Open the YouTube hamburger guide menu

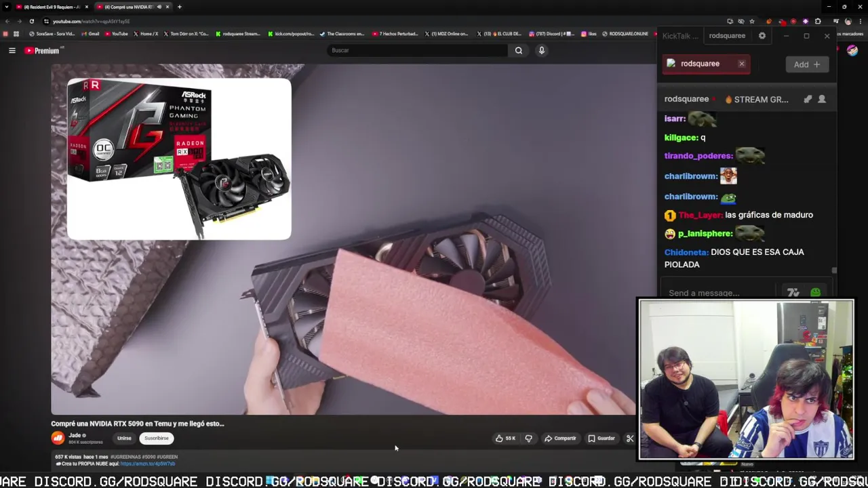click(12, 50)
